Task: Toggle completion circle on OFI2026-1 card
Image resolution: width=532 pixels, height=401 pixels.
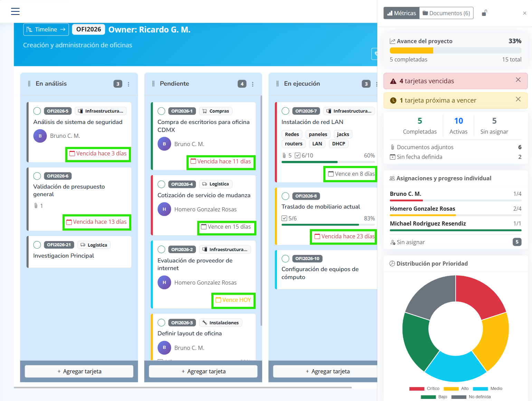Action: point(161,111)
